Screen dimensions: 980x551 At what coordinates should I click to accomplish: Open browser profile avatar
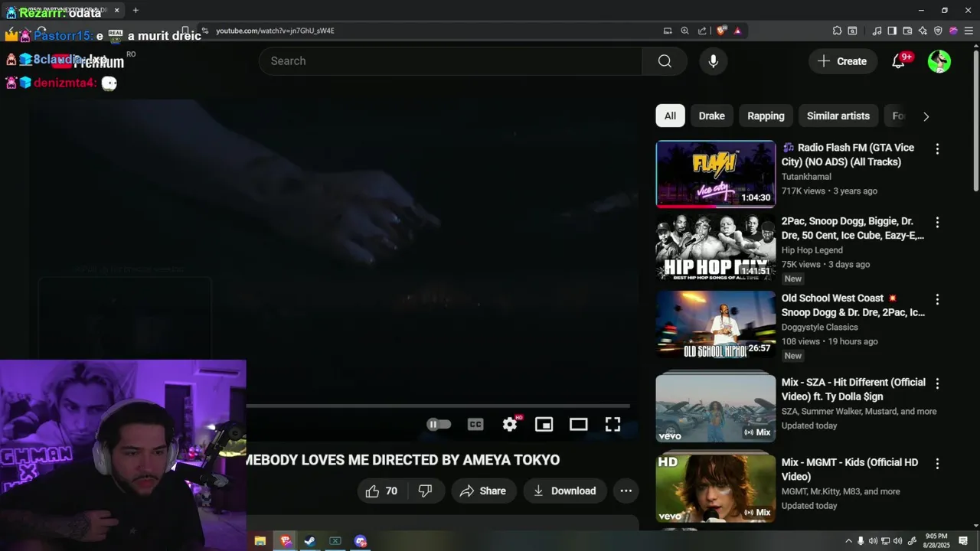pos(953,31)
